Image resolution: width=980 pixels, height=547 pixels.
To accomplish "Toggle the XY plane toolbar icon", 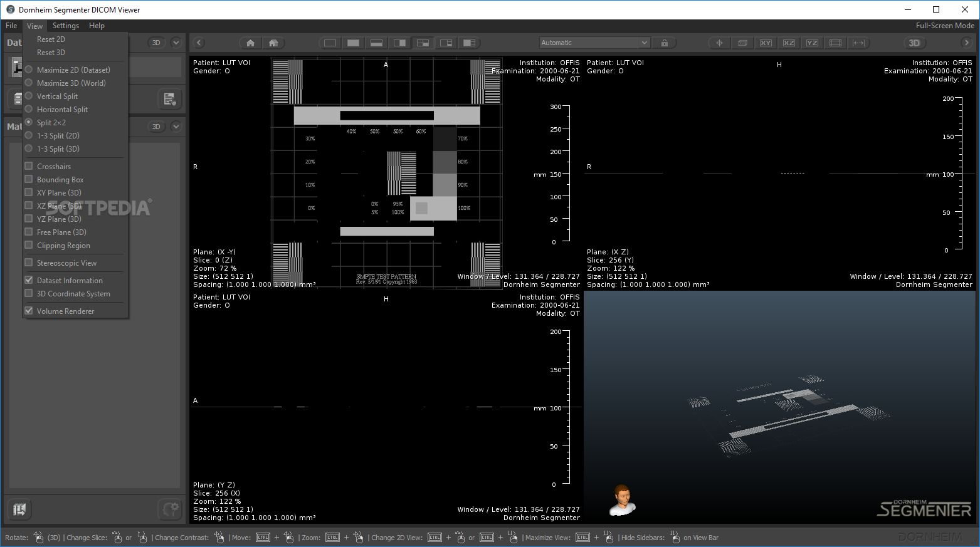I will [x=766, y=43].
